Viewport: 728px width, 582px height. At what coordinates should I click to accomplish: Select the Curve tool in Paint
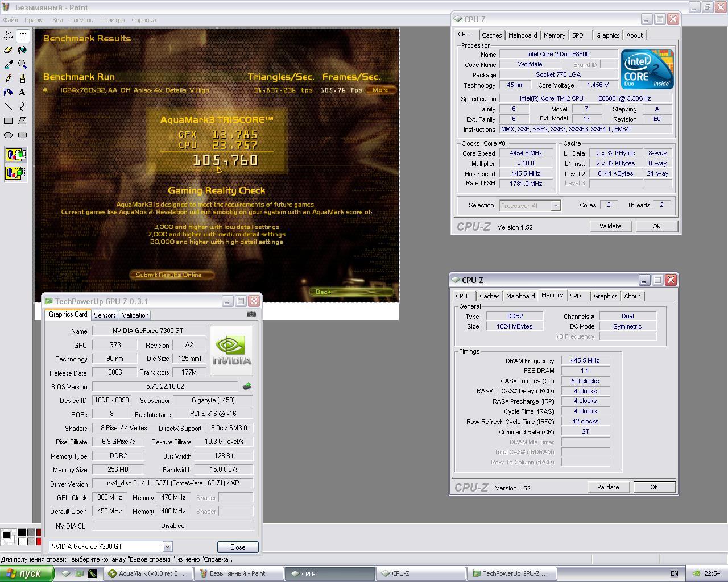(x=23, y=106)
